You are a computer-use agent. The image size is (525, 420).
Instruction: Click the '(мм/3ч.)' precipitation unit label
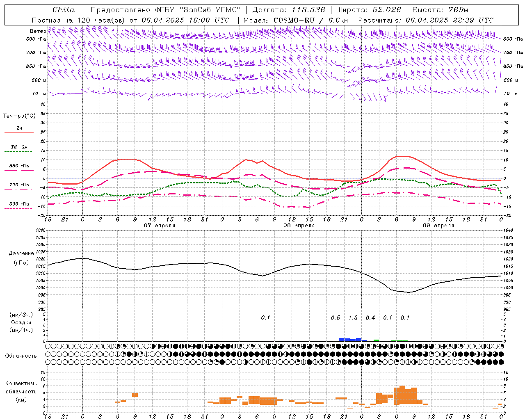click(x=21, y=315)
